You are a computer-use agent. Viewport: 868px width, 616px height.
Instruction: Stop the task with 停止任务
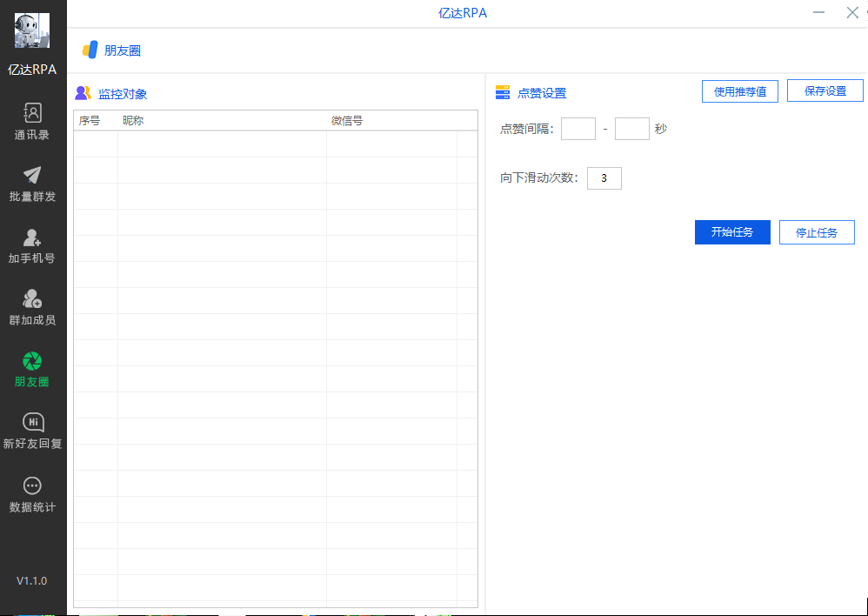[816, 232]
